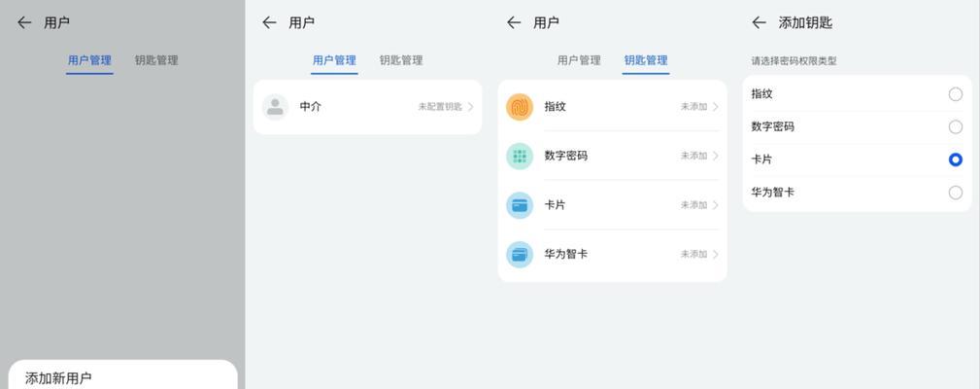
Task: Tap the 请选择密码权限类型 hint text
Action: tap(794, 61)
